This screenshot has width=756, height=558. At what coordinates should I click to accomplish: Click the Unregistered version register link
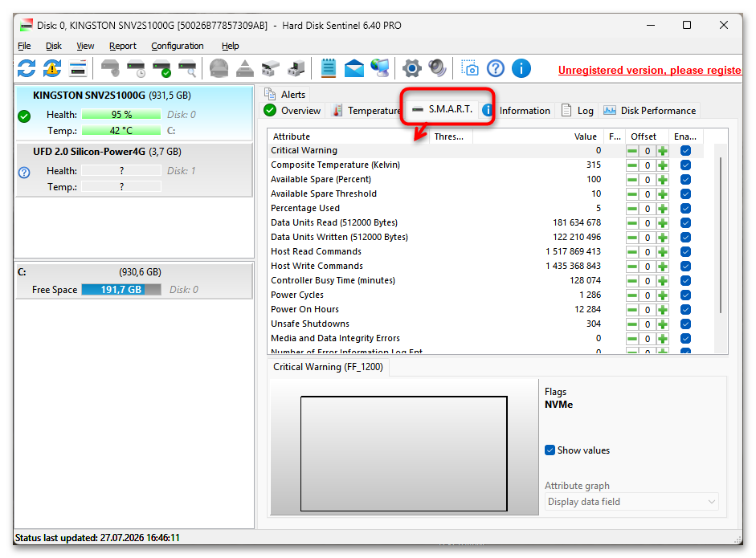[649, 71]
